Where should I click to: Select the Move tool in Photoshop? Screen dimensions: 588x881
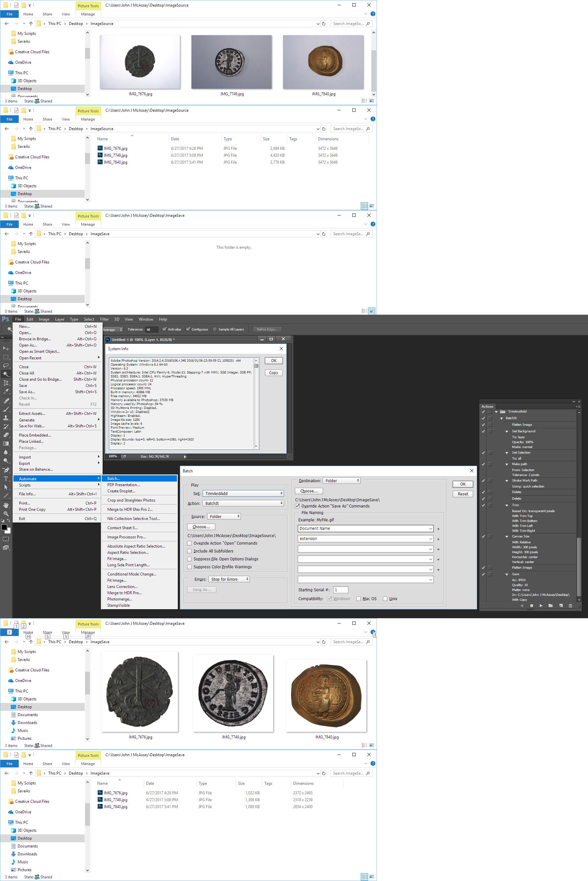point(6,349)
